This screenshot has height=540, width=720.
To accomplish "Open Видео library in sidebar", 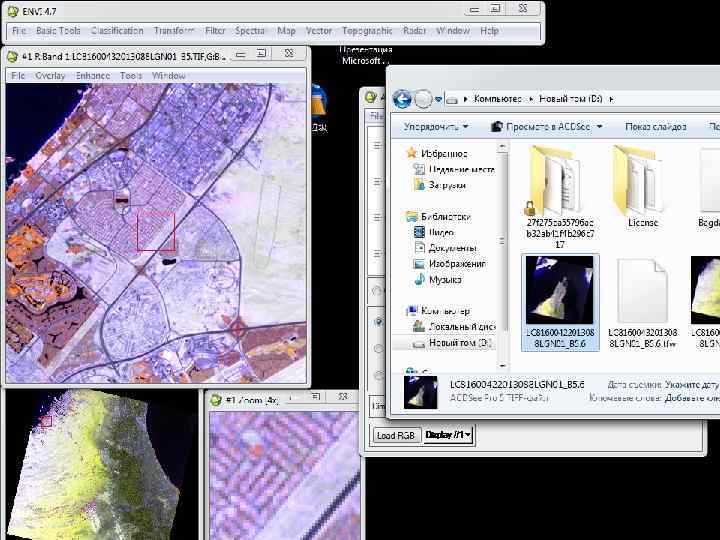I will click(440, 232).
